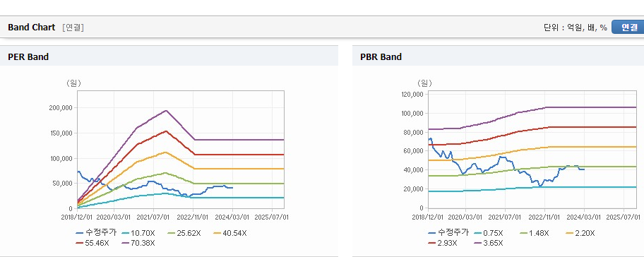The width and height of the screenshot is (644, 257).
Task: Toggle the 2.93X legend series
Action: tap(443, 243)
